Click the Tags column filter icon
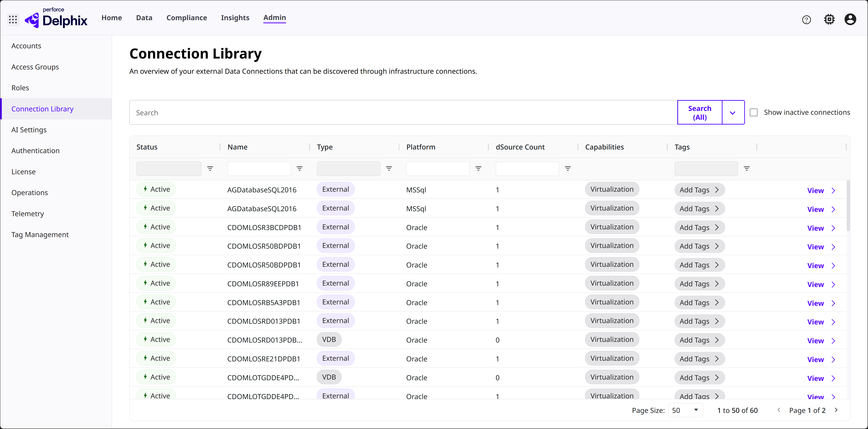The image size is (868, 429). pos(746,169)
